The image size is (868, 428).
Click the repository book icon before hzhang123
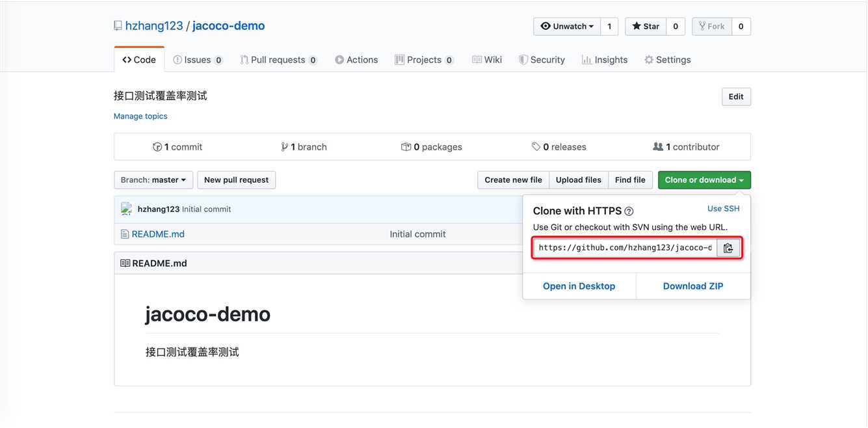click(x=118, y=26)
